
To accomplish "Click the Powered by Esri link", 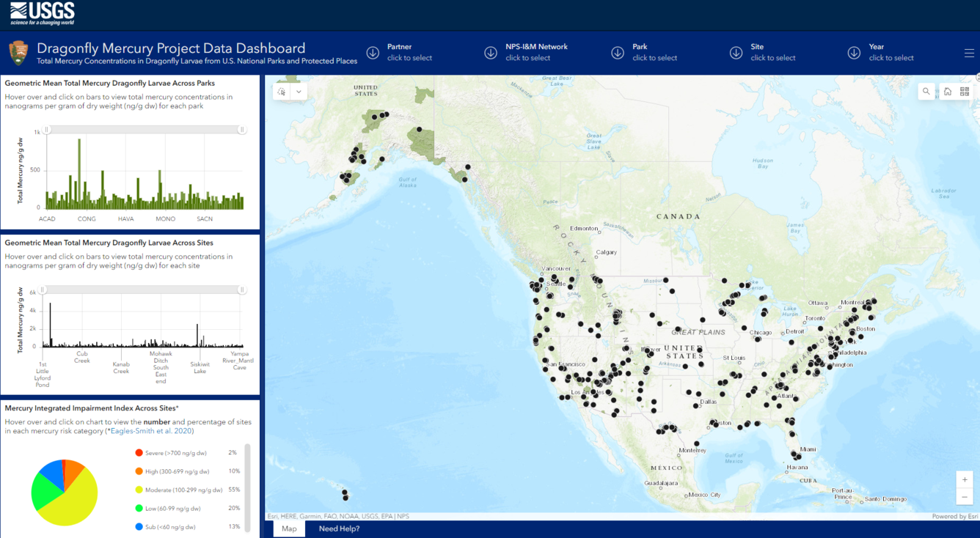I will [x=954, y=515].
